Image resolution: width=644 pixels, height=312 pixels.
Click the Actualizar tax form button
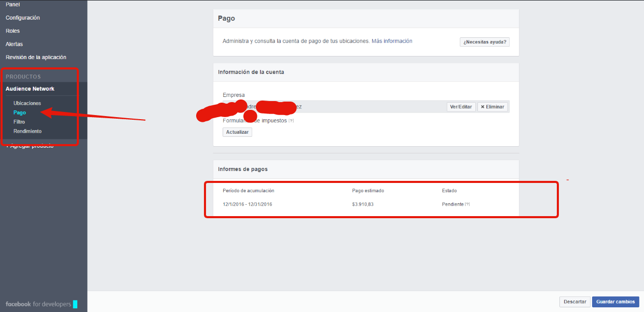pyautogui.click(x=238, y=132)
